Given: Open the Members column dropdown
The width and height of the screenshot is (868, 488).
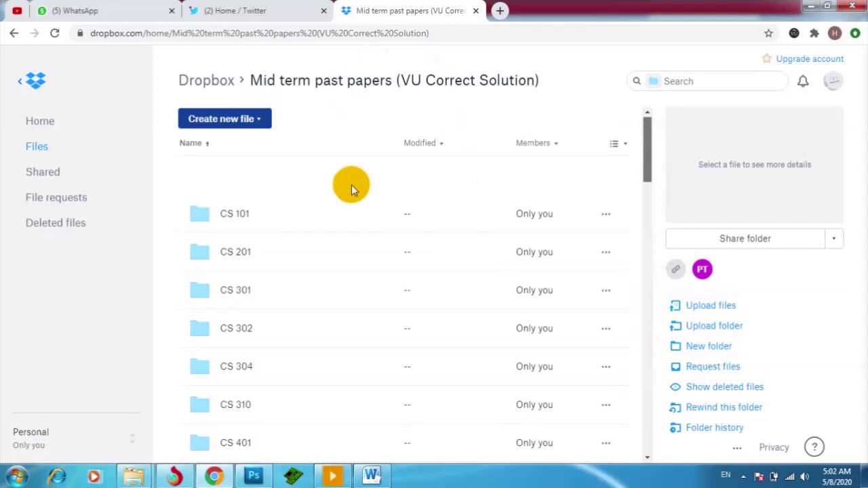Looking at the screenshot, I should point(536,143).
